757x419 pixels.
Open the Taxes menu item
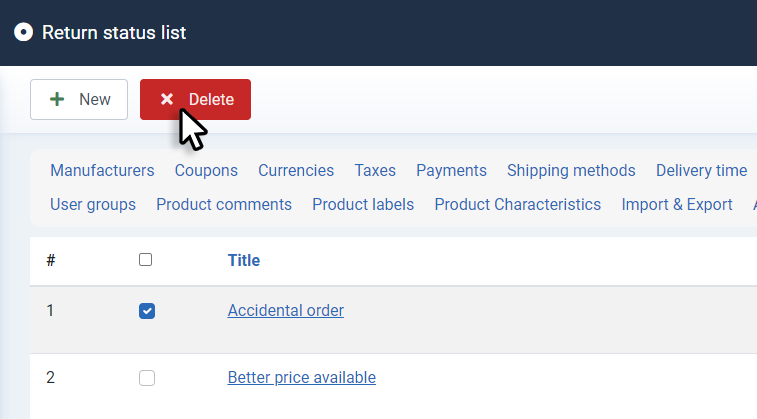tap(375, 170)
